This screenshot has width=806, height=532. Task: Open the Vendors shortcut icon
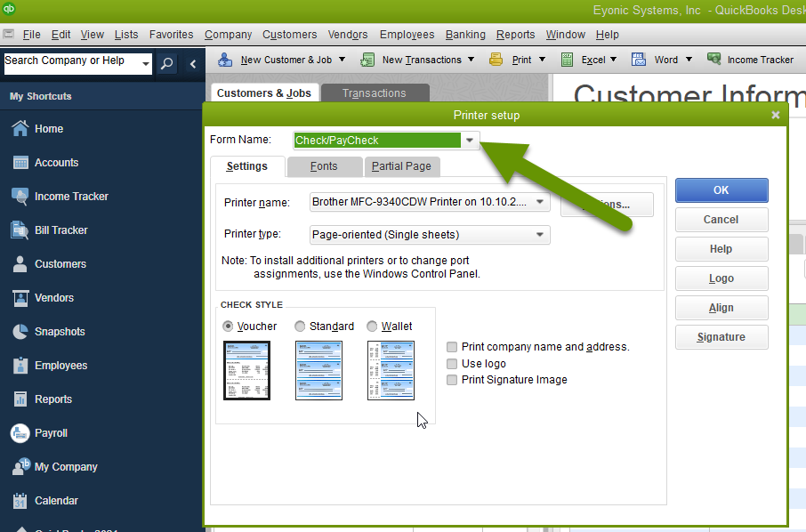coord(20,298)
